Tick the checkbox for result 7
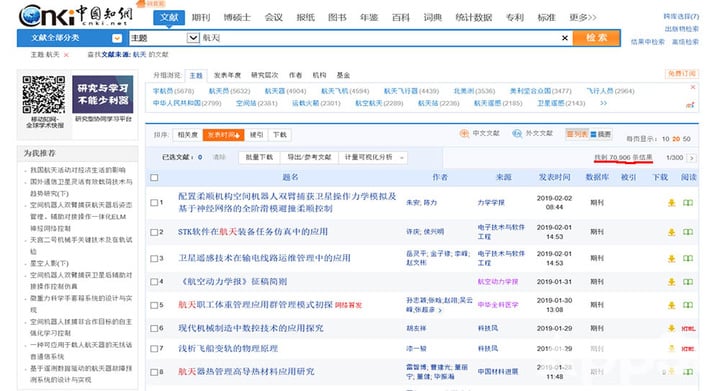The image size is (720, 391). 154,349
